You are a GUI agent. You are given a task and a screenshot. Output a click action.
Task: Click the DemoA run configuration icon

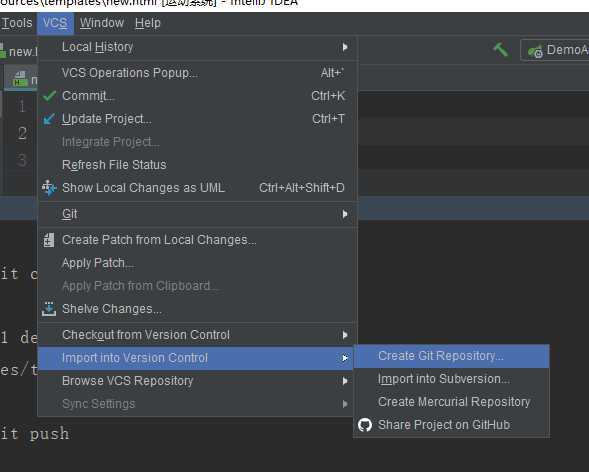click(535, 51)
